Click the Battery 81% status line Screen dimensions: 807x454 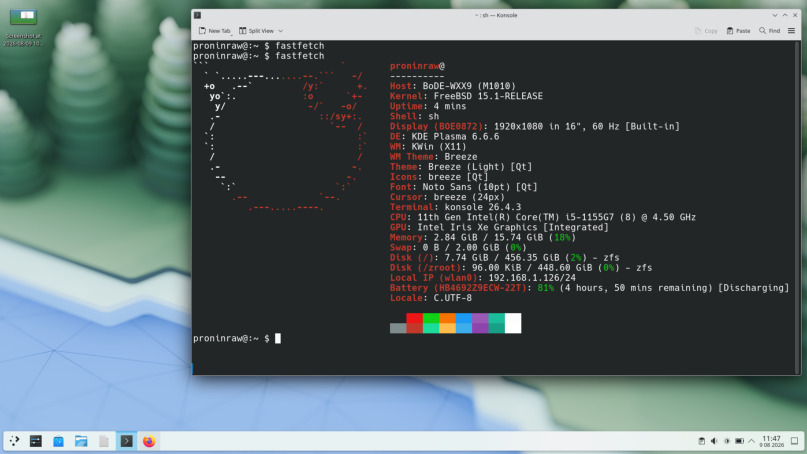(x=589, y=288)
